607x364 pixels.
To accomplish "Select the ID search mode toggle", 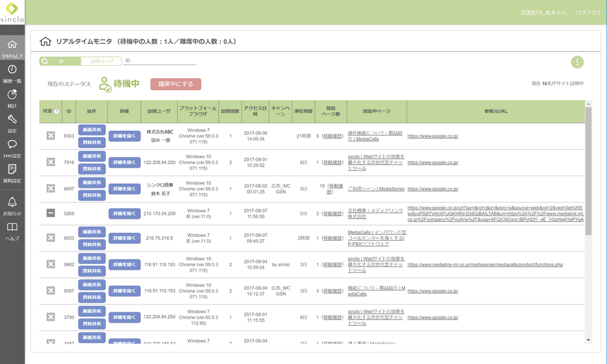I will (x=61, y=61).
